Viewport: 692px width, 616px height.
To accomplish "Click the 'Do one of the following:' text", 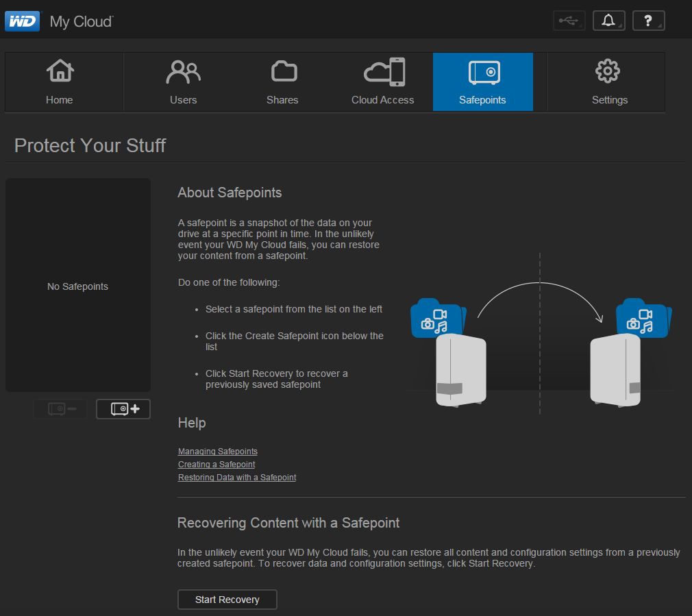I will click(229, 282).
